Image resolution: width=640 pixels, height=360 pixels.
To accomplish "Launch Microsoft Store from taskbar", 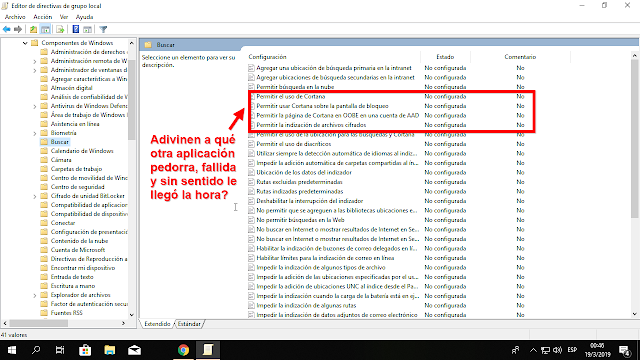I will 85,350.
